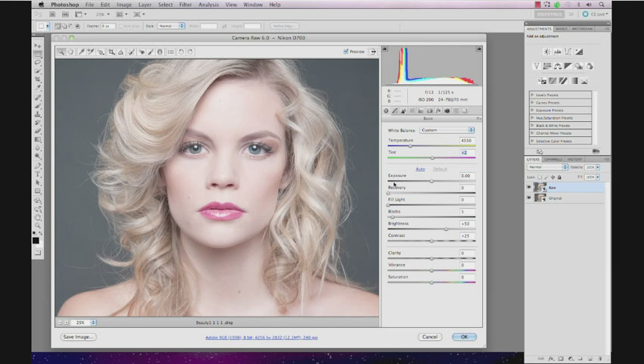This screenshot has height=364, width=644.
Task: Add a Brightness/Contrast adjustment
Action: coord(546,51)
